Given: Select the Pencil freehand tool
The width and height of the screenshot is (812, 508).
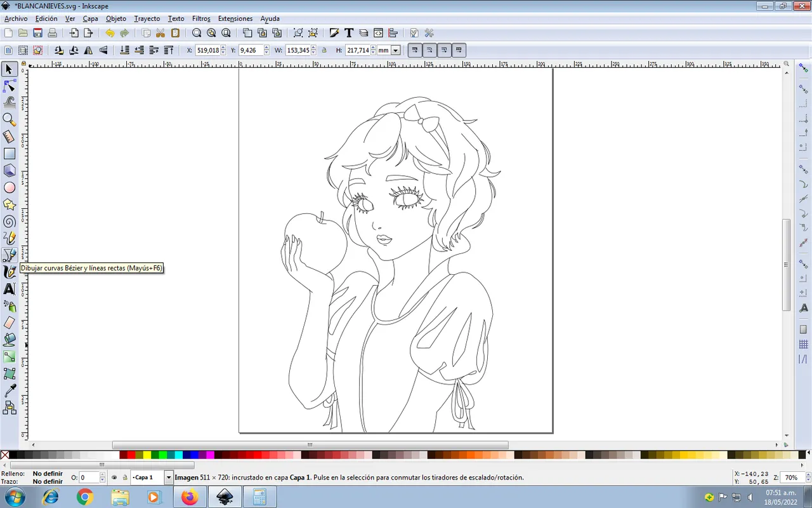Looking at the screenshot, I should click(x=10, y=238).
